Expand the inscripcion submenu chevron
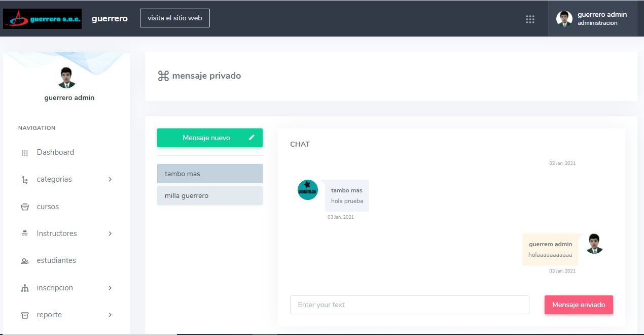The width and height of the screenshot is (644, 335). [110, 288]
